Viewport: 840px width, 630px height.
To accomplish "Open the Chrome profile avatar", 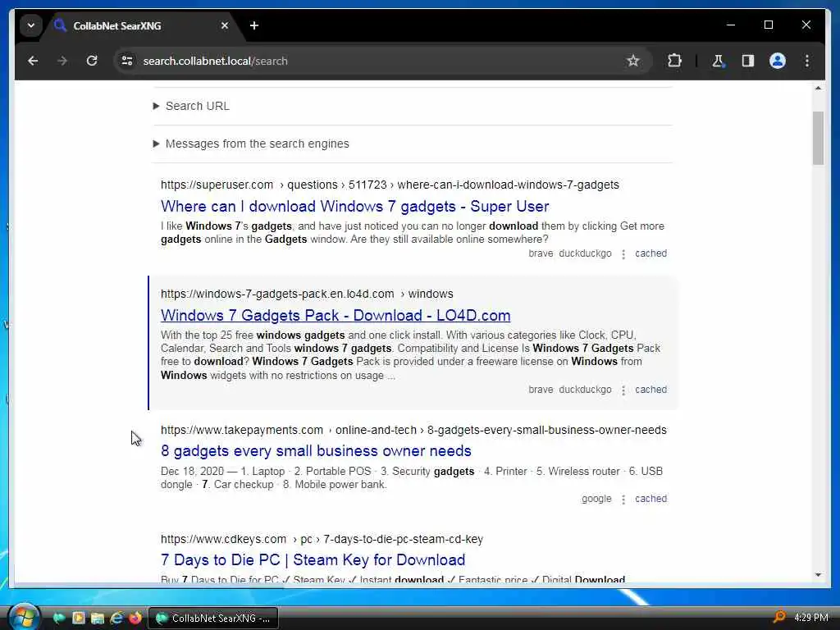I will tap(778, 61).
